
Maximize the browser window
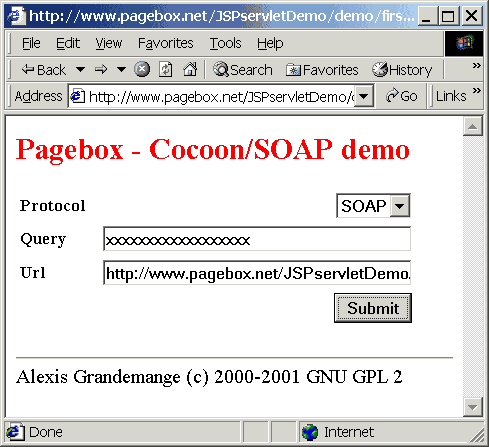(x=448, y=16)
